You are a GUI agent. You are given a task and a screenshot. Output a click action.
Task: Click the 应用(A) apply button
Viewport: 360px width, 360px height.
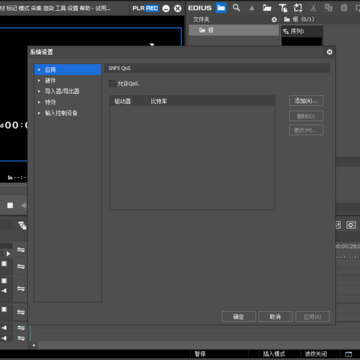point(312,317)
